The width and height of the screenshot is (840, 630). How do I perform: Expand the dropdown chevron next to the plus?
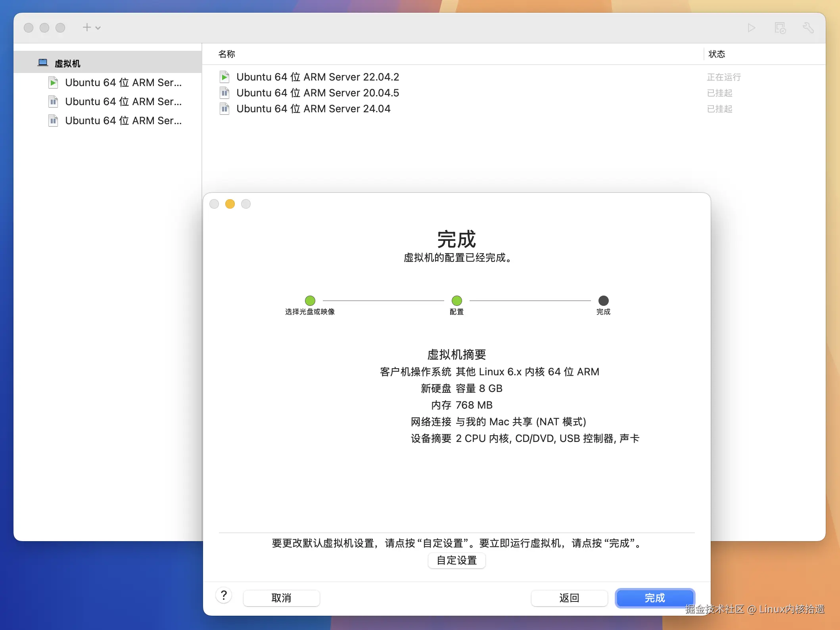pyautogui.click(x=98, y=28)
